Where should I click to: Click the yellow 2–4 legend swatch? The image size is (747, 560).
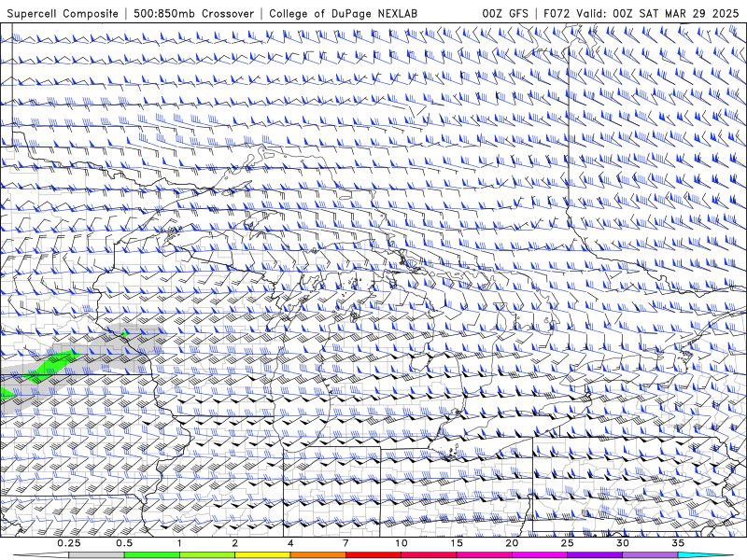[x=262, y=555]
